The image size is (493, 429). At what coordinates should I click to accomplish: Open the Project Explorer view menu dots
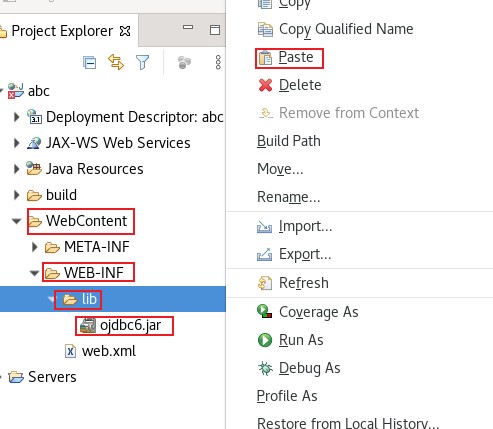pos(218,62)
